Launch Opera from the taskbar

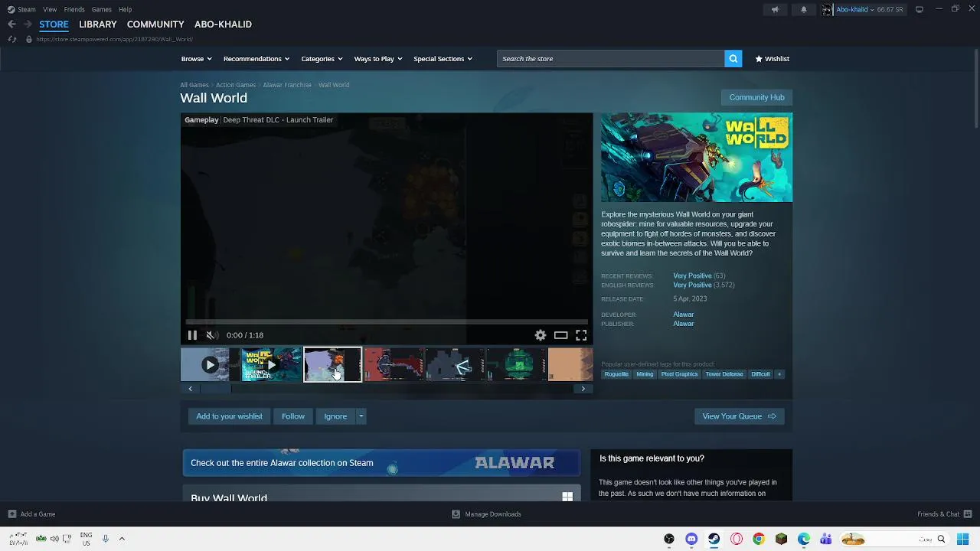pos(737,539)
